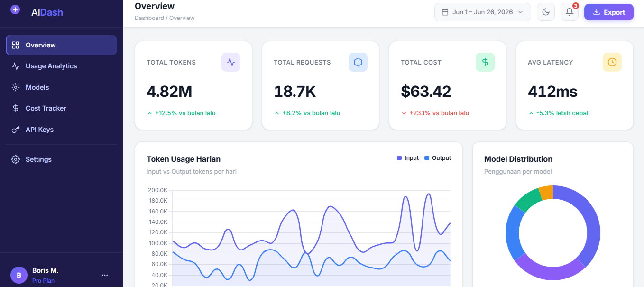644x287 pixels.
Task: Click the Pro Plan label
Action: tap(43, 281)
